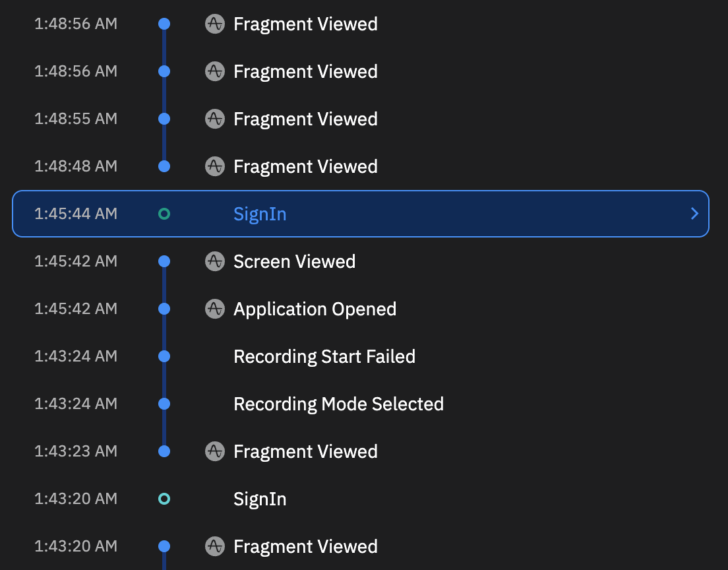728x570 pixels.
Task: Click hollow teal marker for 1:43:20 AM SignIn
Action: point(164,499)
